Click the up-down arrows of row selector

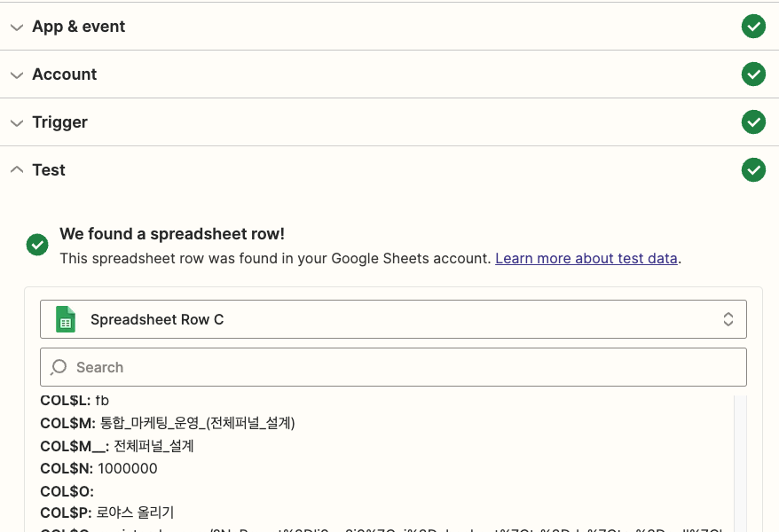[x=728, y=319]
